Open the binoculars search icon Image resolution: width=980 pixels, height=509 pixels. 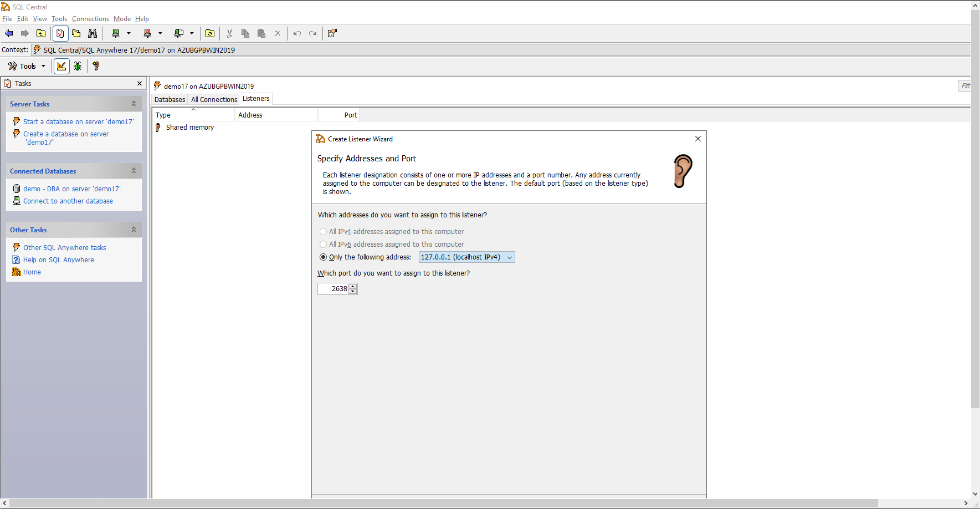[93, 33]
